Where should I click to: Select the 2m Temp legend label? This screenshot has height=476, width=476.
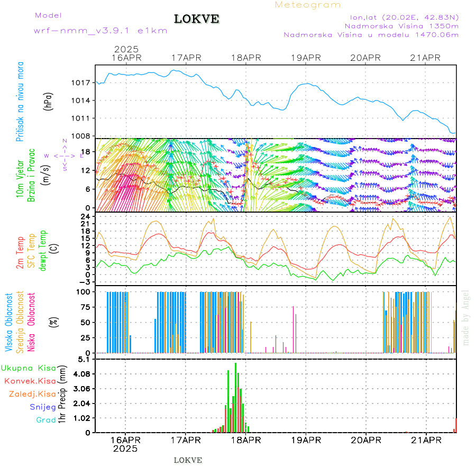click(x=20, y=253)
